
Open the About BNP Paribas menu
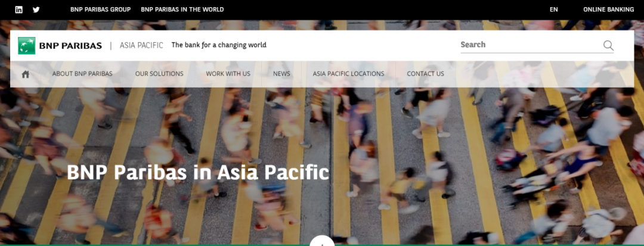[82, 74]
